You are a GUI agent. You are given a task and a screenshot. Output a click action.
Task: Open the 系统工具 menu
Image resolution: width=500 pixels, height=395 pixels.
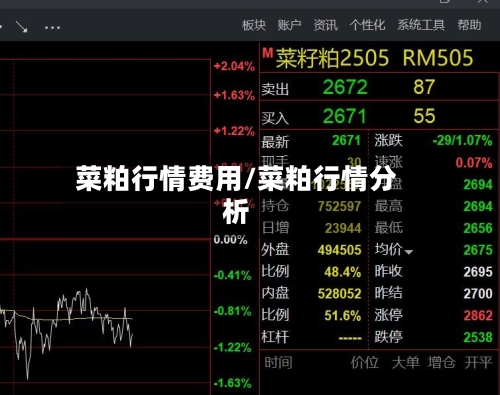tap(421, 25)
